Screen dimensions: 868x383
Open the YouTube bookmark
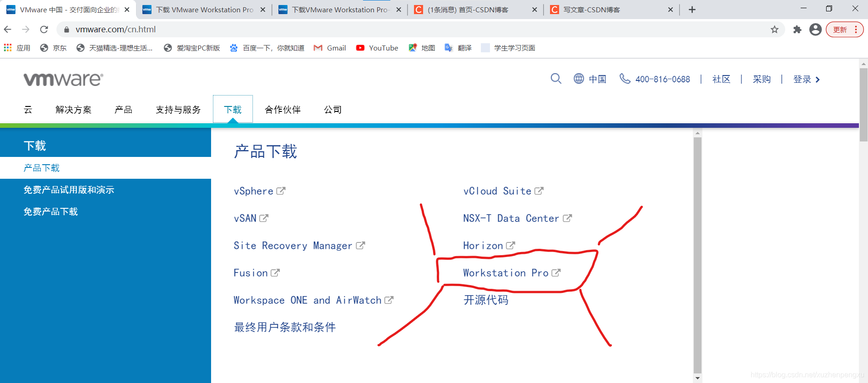(x=377, y=48)
